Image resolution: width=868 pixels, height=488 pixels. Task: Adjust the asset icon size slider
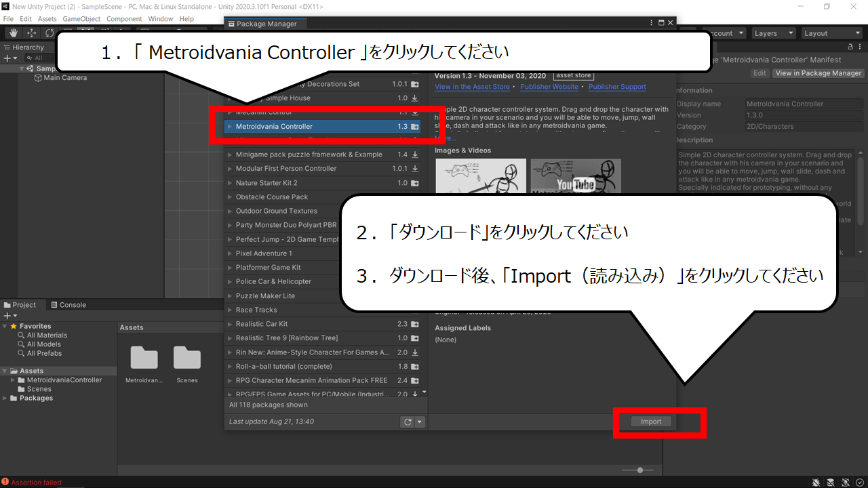637,470
